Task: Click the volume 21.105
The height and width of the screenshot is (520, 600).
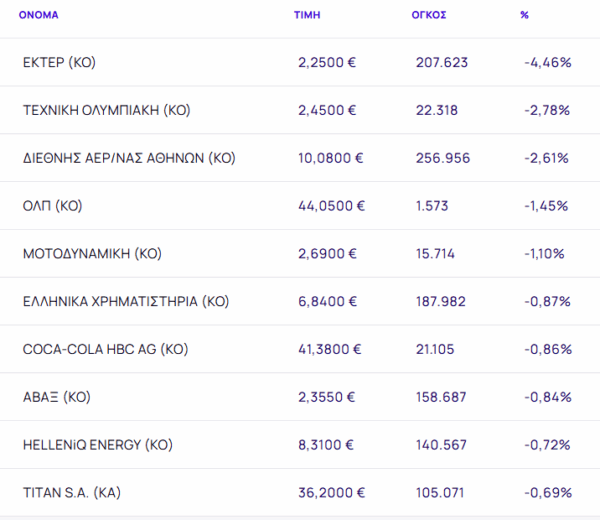Action: click(x=435, y=349)
